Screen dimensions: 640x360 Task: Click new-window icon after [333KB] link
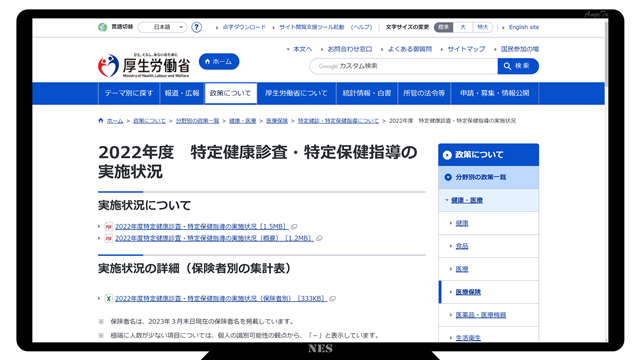click(x=332, y=299)
